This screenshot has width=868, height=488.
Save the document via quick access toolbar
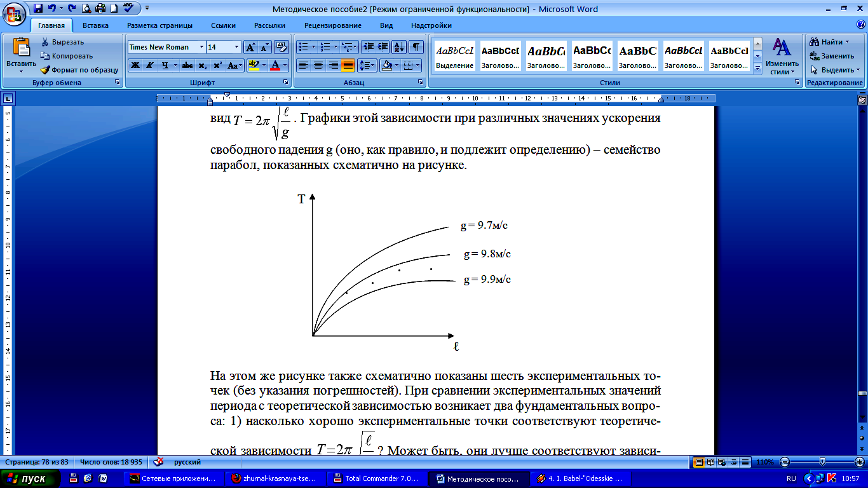38,9
